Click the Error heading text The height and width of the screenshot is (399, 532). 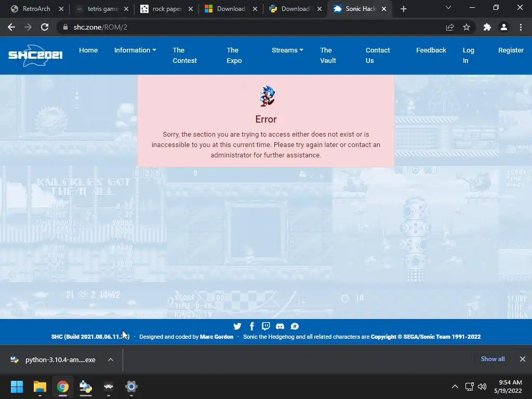click(266, 119)
